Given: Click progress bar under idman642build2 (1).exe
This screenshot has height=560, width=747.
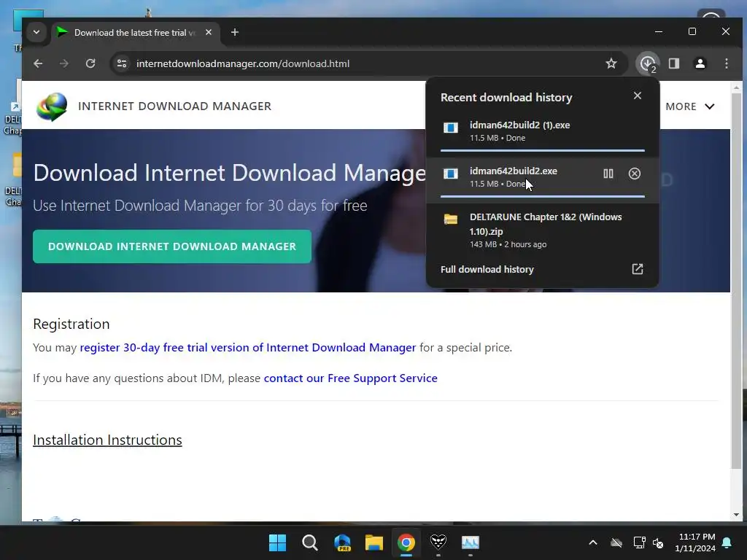Looking at the screenshot, I should [543, 150].
